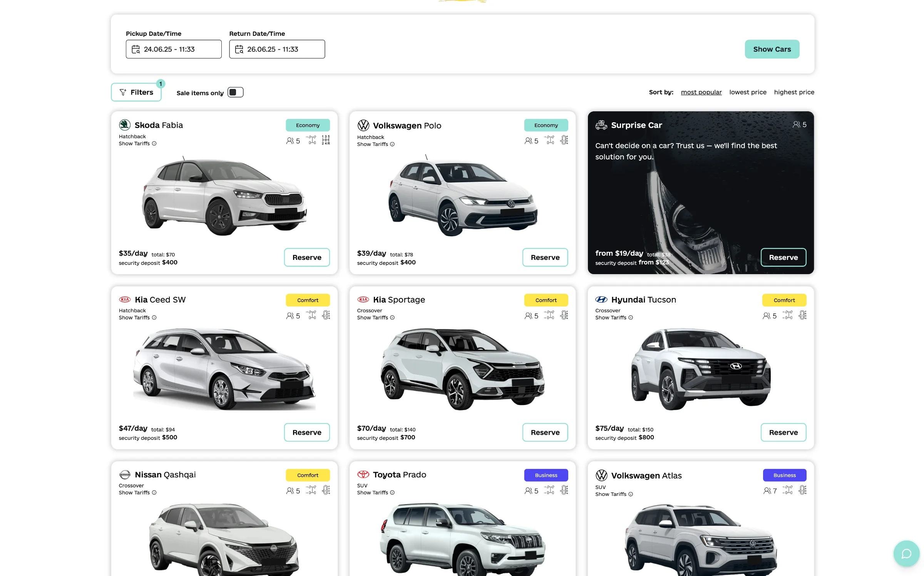The width and height of the screenshot is (924, 576).
Task: Show Tariffs for Kia Sportage
Action: tap(376, 318)
